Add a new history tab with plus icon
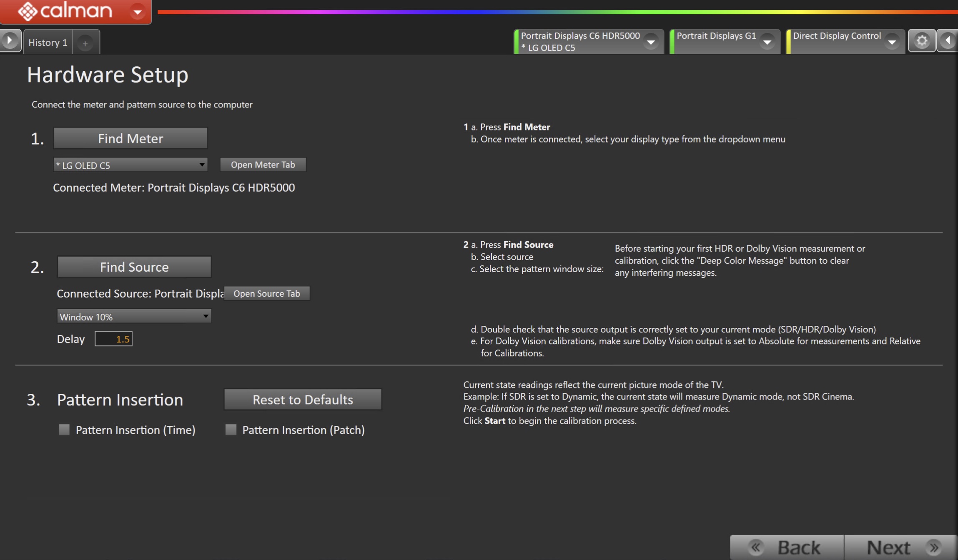Image resolution: width=958 pixels, height=560 pixels. tap(85, 43)
